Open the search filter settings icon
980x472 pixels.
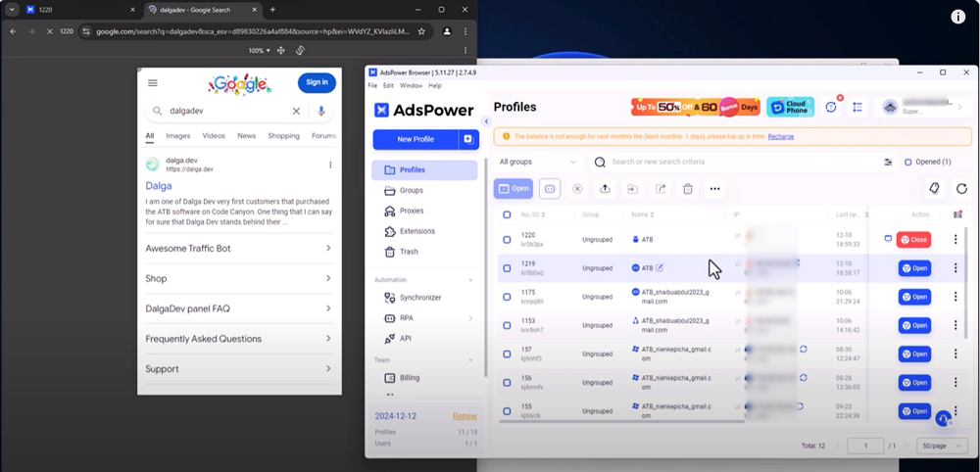point(888,162)
